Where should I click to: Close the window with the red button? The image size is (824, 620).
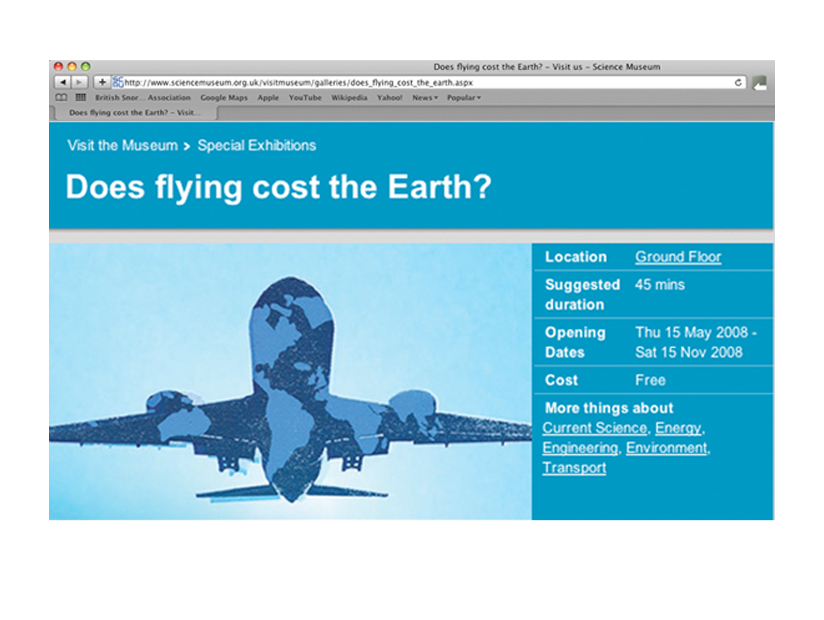(58, 66)
